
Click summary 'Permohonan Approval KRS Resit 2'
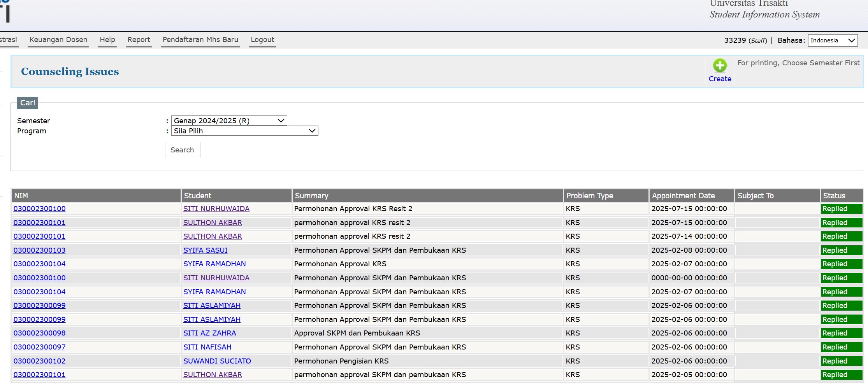point(353,209)
